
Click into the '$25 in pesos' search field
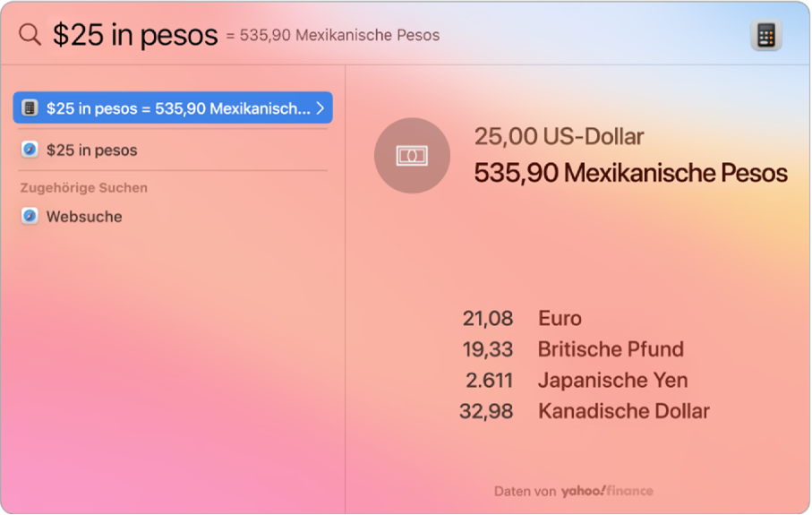[x=135, y=35]
